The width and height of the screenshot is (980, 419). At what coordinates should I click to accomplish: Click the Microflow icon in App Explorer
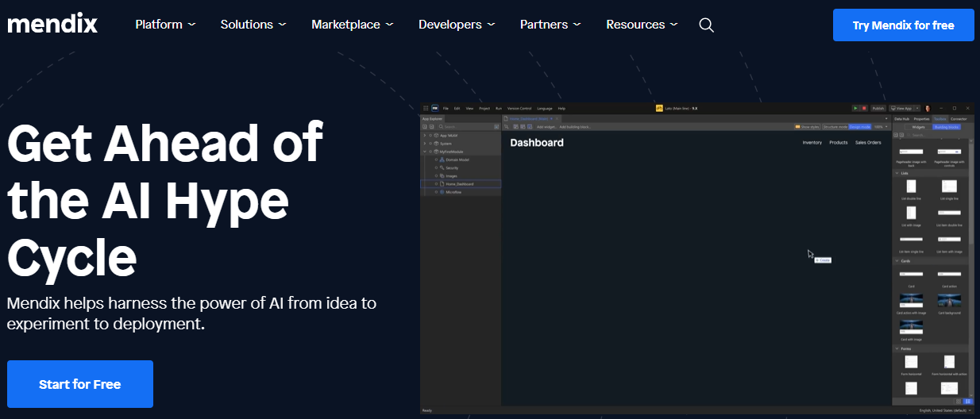pyautogui.click(x=442, y=192)
